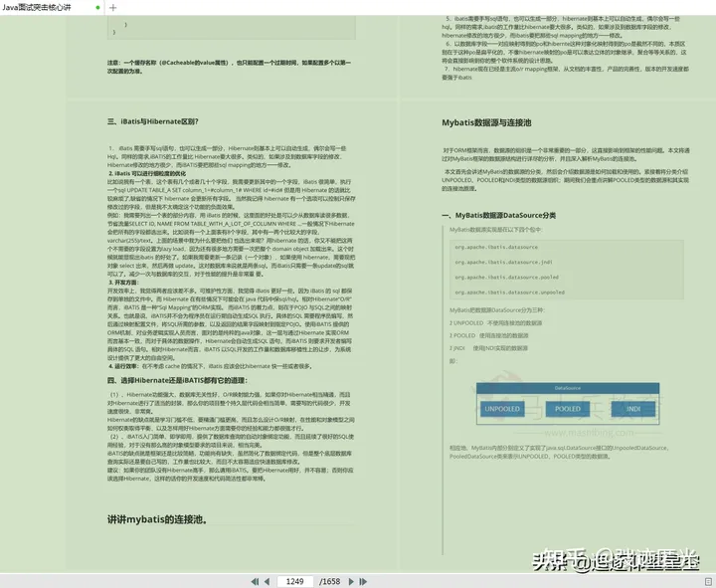Select the POOLED box in the diagram
The width and height of the screenshot is (716, 588).
coord(568,409)
